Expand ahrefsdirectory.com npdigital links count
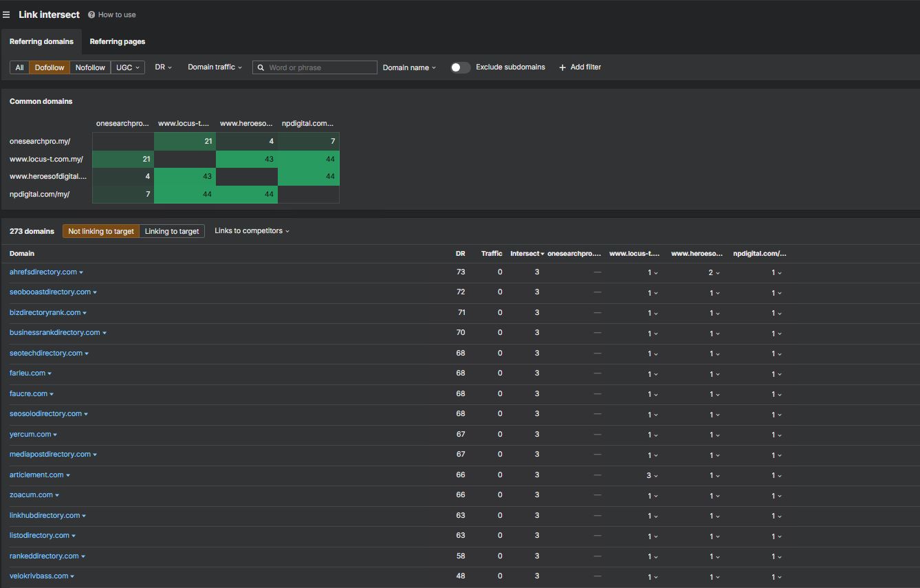Screen dimensions: 920x588 [x=776, y=273]
